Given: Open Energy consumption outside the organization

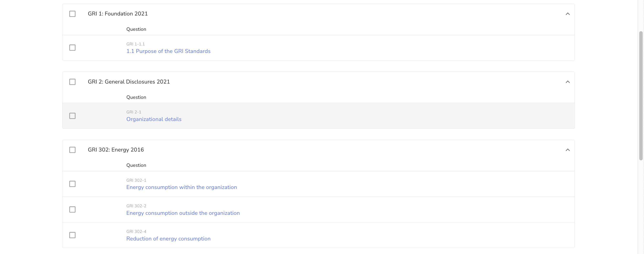Looking at the screenshot, I should pyautogui.click(x=183, y=213).
